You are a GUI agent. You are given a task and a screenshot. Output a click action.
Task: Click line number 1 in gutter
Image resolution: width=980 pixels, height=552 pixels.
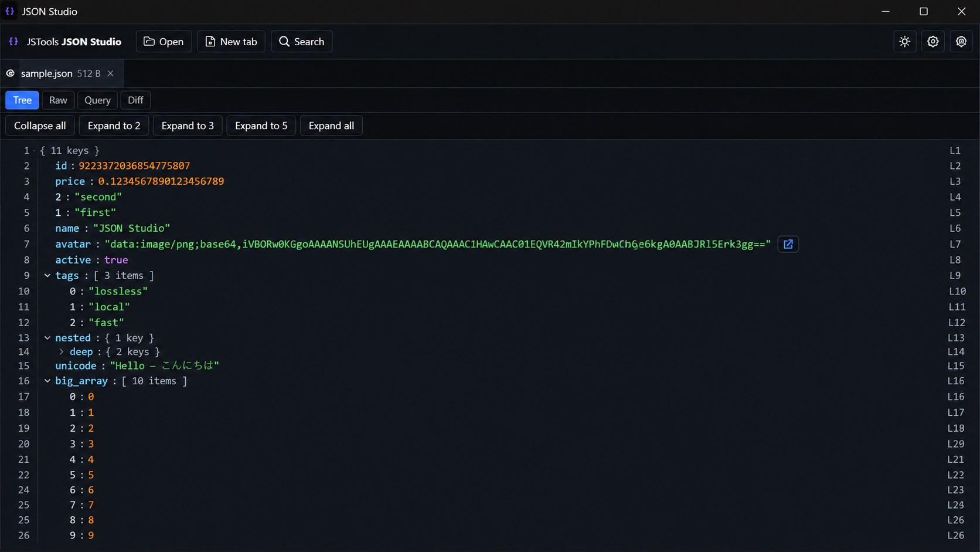26,151
